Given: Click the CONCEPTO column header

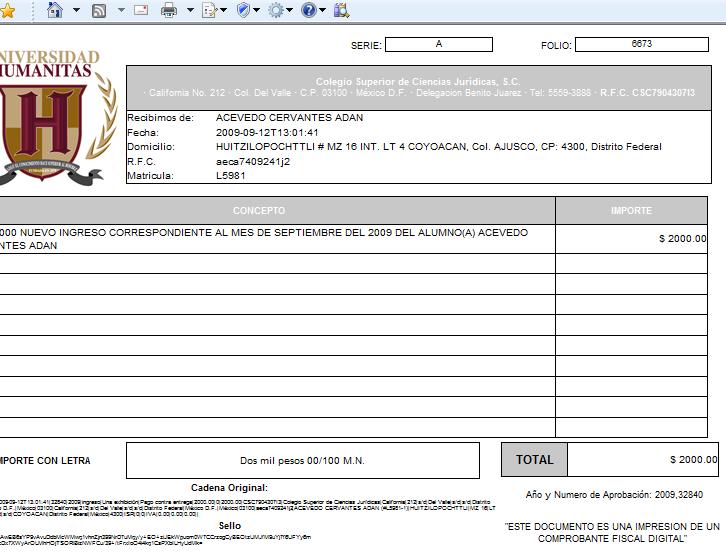Looking at the screenshot, I should 259,211.
